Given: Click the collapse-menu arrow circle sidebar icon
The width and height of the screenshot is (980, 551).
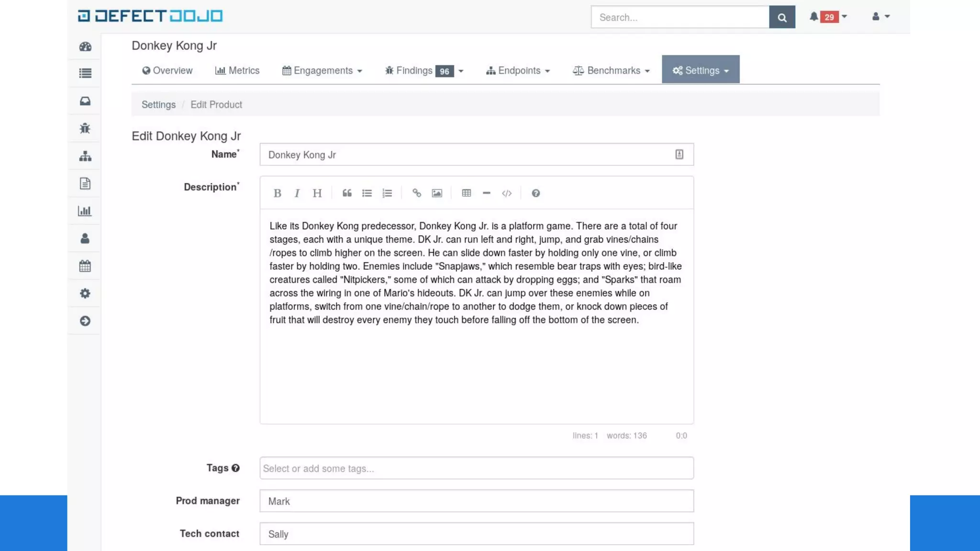Looking at the screenshot, I should (x=85, y=321).
